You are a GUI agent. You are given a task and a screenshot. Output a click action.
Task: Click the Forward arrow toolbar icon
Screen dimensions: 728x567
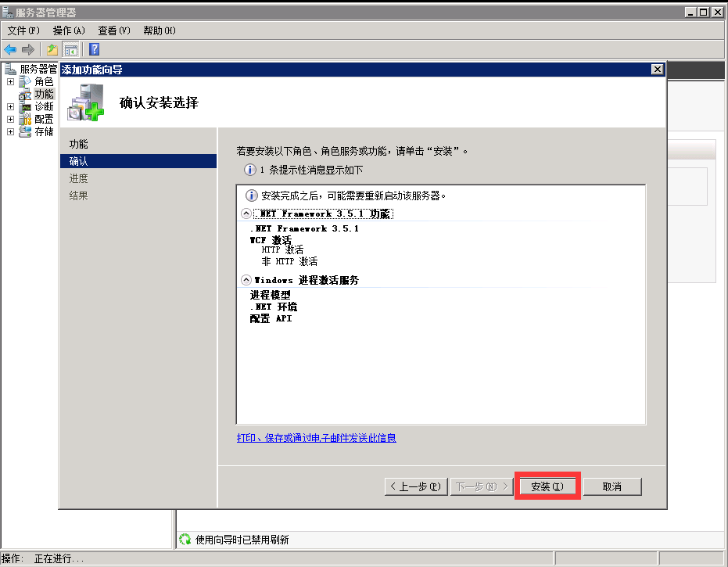coord(28,49)
